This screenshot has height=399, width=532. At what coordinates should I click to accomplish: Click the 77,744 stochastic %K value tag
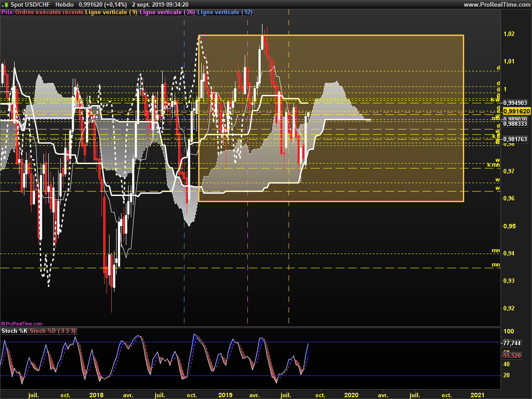[512, 343]
